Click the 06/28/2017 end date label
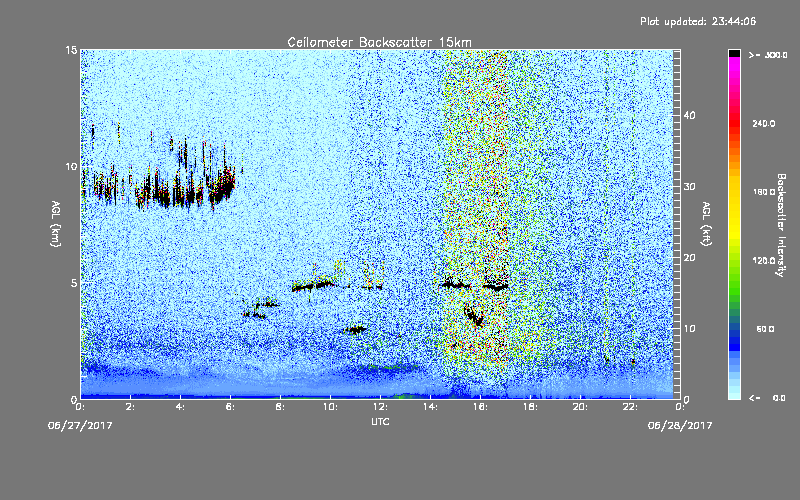This screenshot has width=800, height=500. [680, 426]
